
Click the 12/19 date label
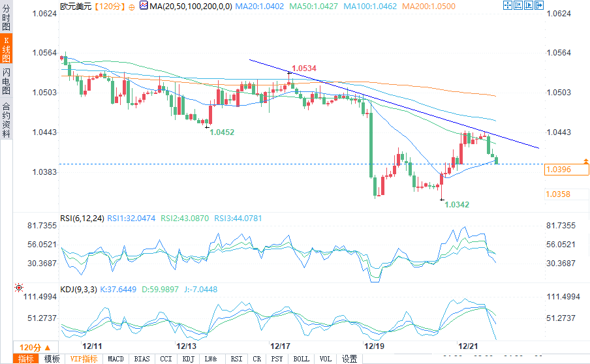coord(375,346)
